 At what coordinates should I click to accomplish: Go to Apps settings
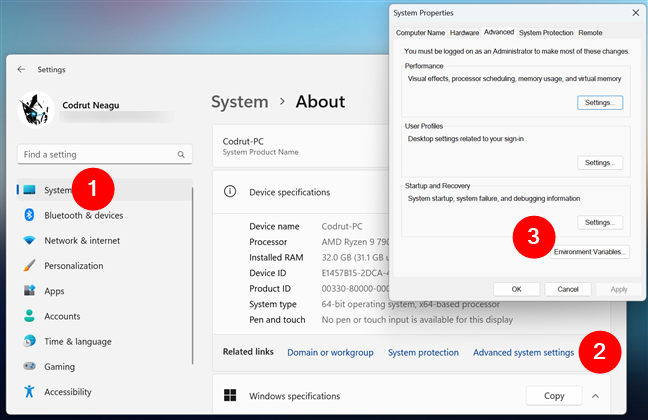click(105, 291)
